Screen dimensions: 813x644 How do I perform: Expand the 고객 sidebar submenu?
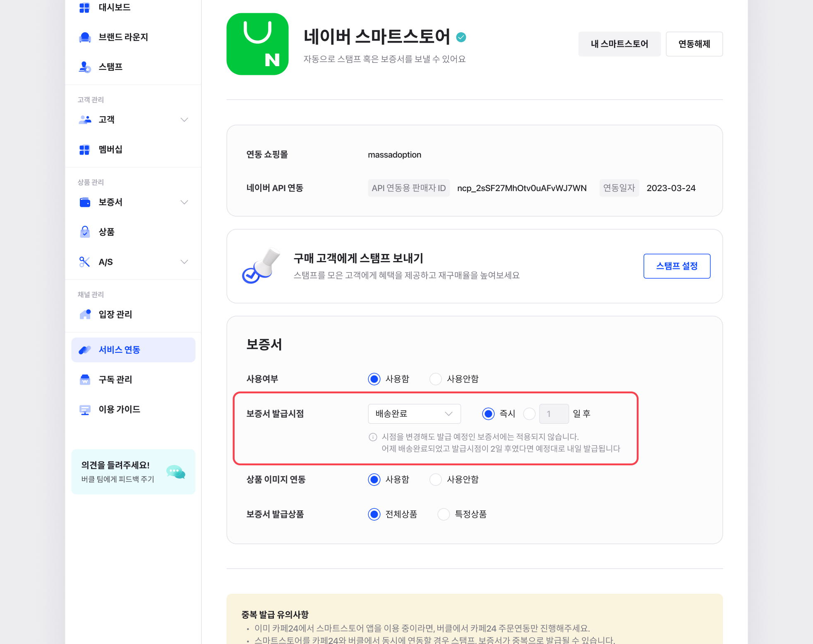pyautogui.click(x=184, y=120)
